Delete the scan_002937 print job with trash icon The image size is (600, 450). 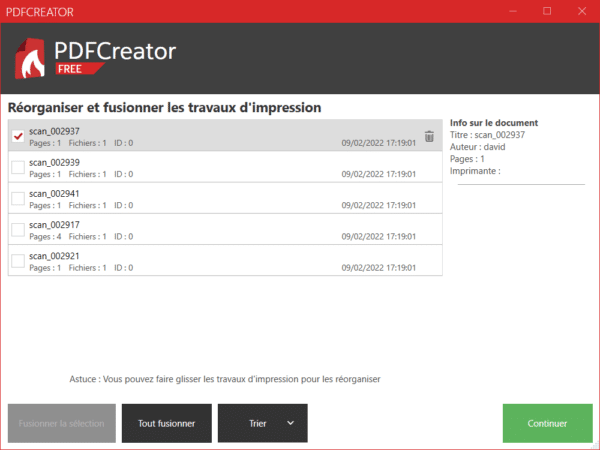click(429, 136)
